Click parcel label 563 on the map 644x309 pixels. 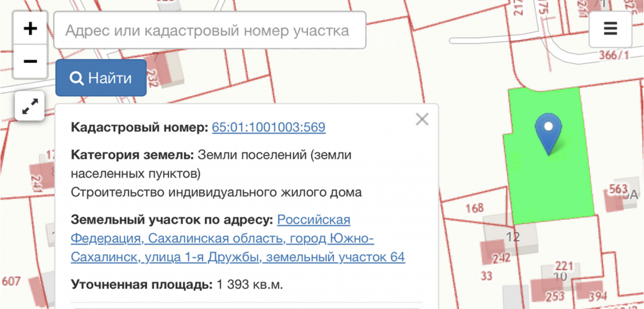pyautogui.click(x=619, y=189)
